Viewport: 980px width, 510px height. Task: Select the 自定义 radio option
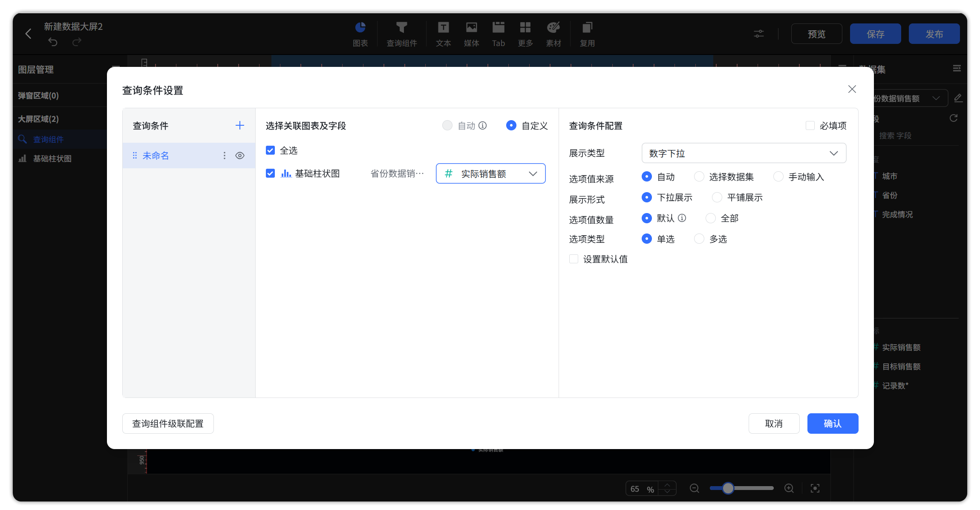point(511,125)
